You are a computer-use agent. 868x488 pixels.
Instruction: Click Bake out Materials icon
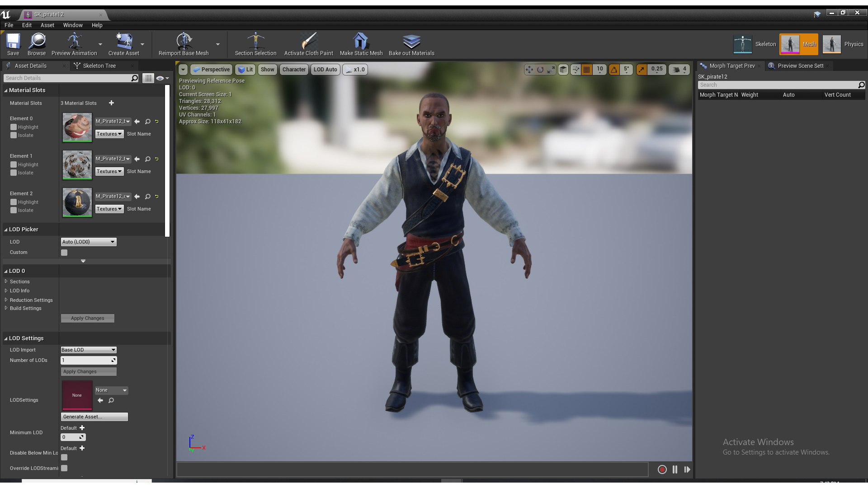pos(411,44)
